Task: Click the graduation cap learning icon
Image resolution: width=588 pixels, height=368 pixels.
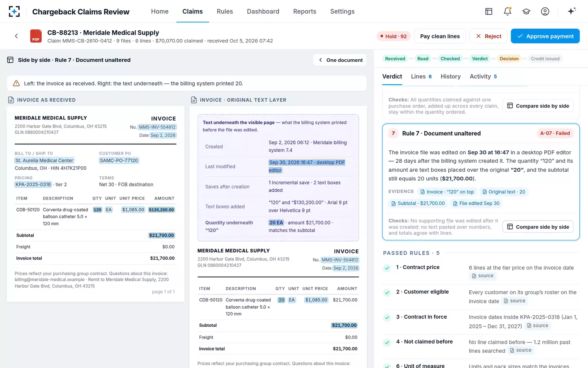Action: (x=526, y=11)
